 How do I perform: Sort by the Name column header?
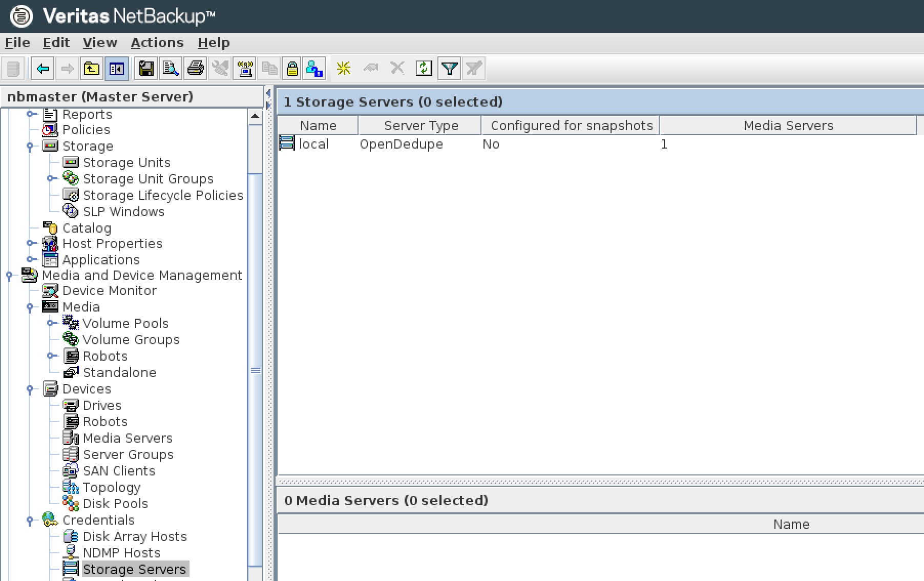coord(318,126)
